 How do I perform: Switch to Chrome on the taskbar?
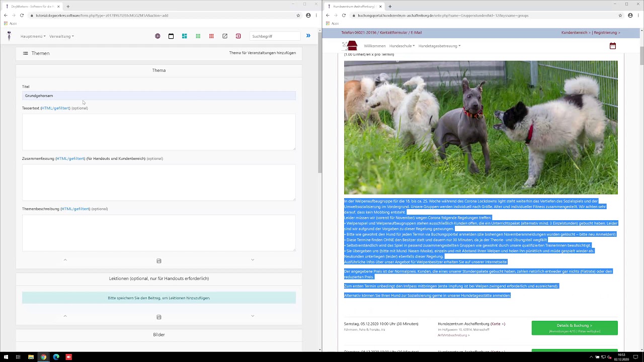(x=43, y=357)
